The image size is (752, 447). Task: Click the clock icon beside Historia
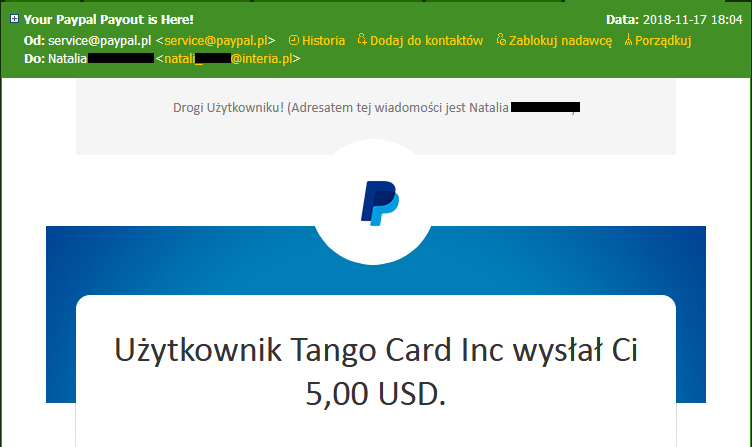[x=294, y=40]
